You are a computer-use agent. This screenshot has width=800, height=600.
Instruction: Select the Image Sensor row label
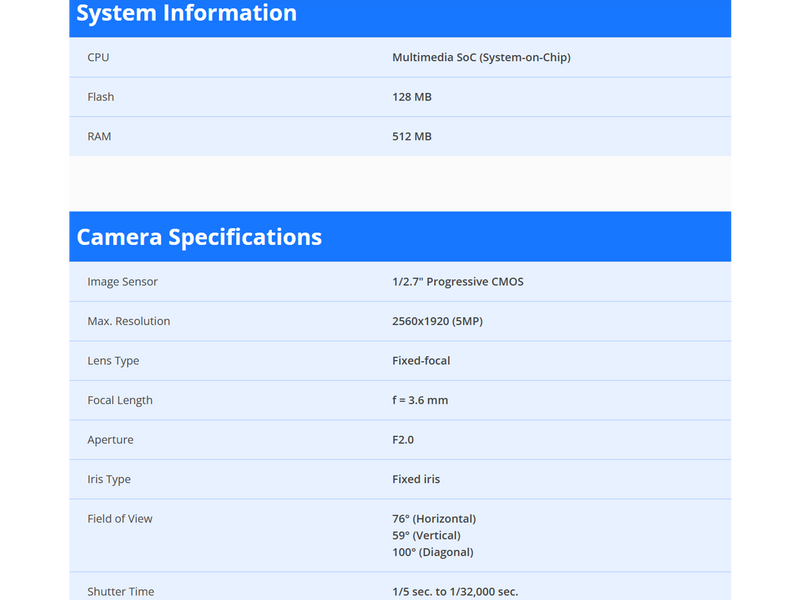point(122,282)
